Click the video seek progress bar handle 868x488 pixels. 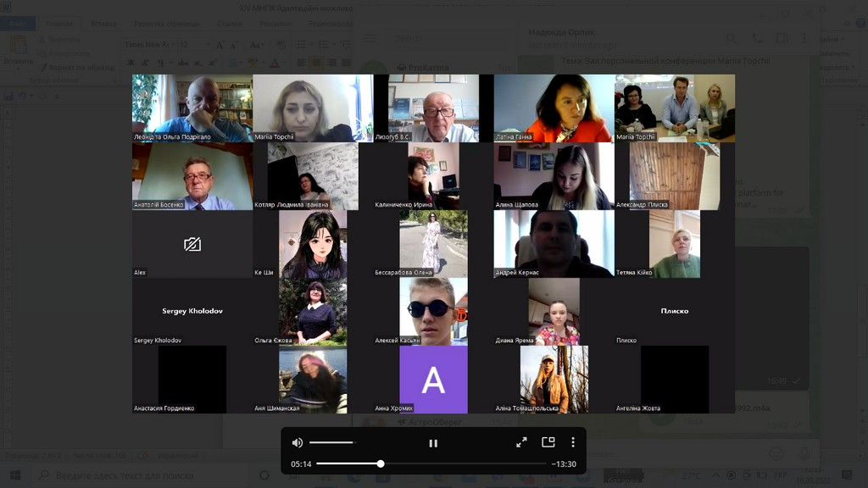click(x=381, y=463)
